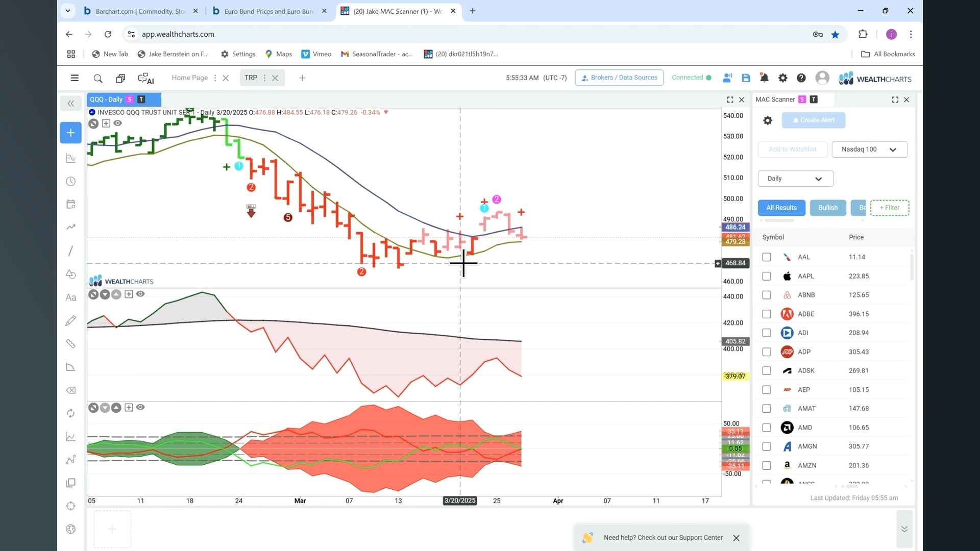This screenshot has width=980, height=551.
Task: Click the browser address bar
Action: [475, 34]
